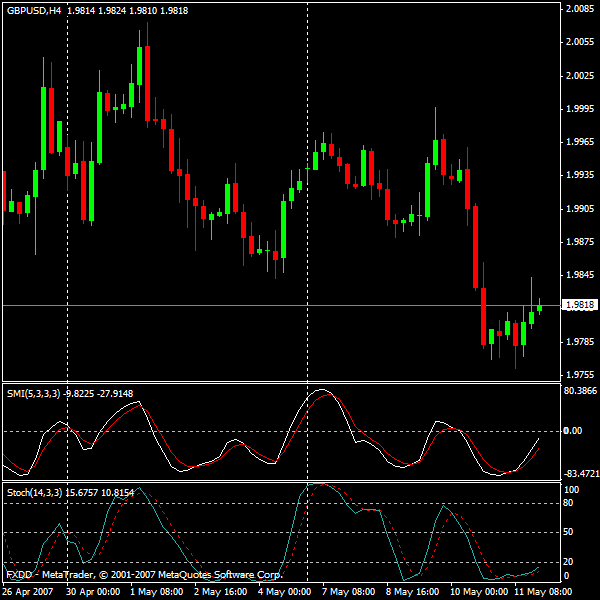Click price scale value 1.9875
The width and height of the screenshot is (600, 600).
click(x=580, y=242)
